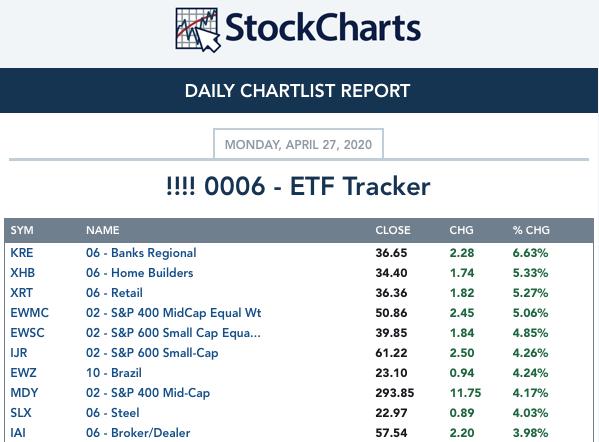Click the SYM column header

[22, 230]
